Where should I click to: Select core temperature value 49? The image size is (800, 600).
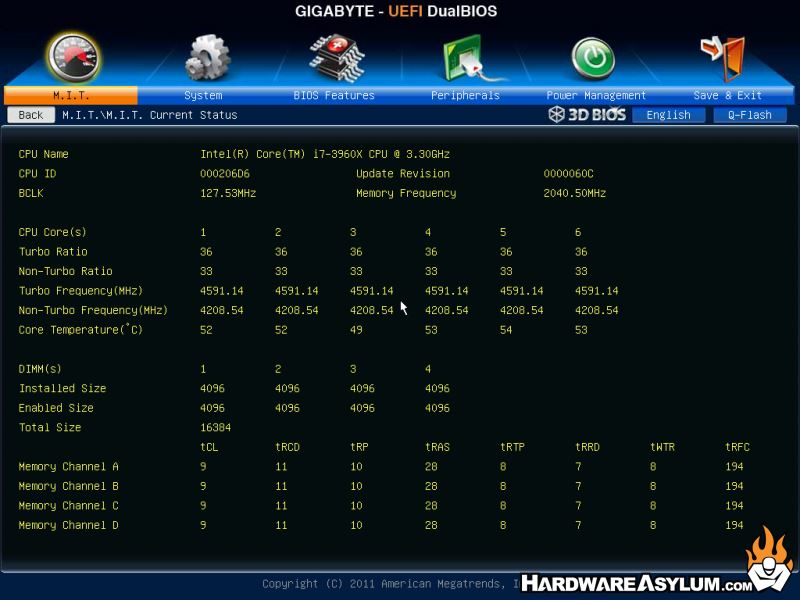[356, 330]
